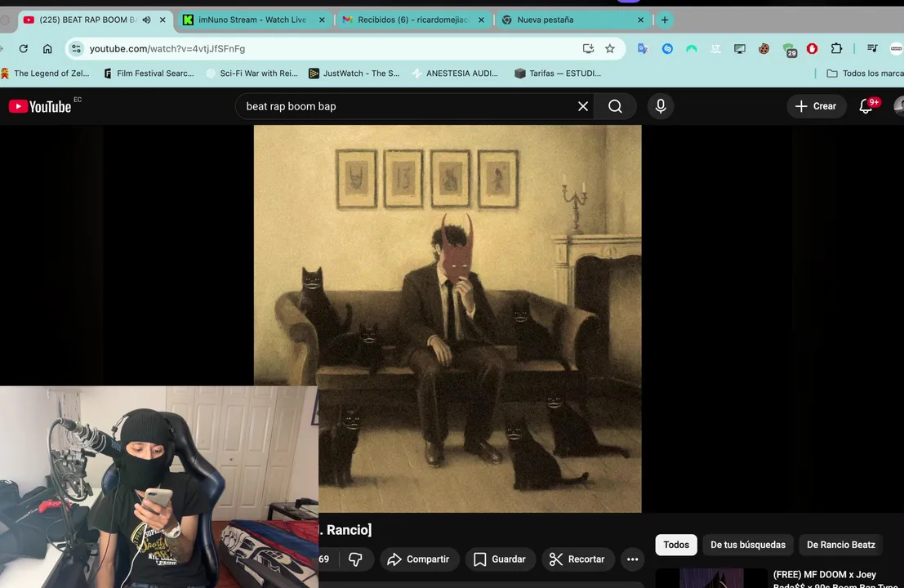Mute the YouTube tab audio
This screenshot has width=904, height=588.
(146, 20)
